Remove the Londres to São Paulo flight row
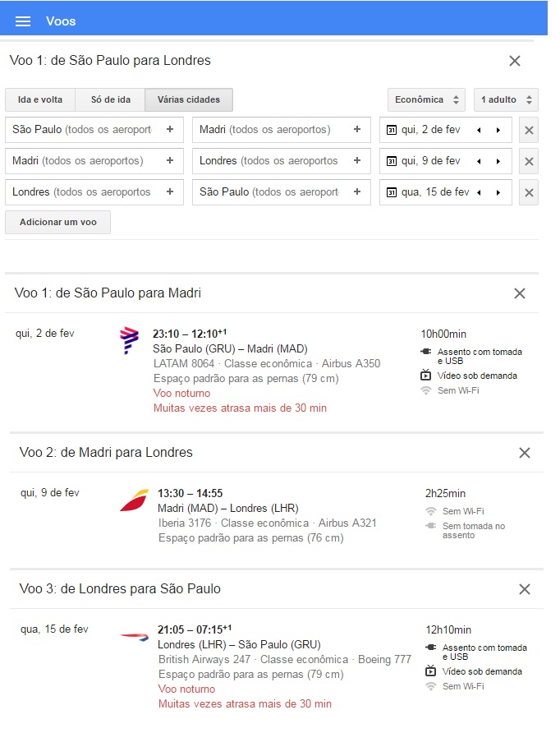Viewport: 560px width, 733px height. (529, 192)
